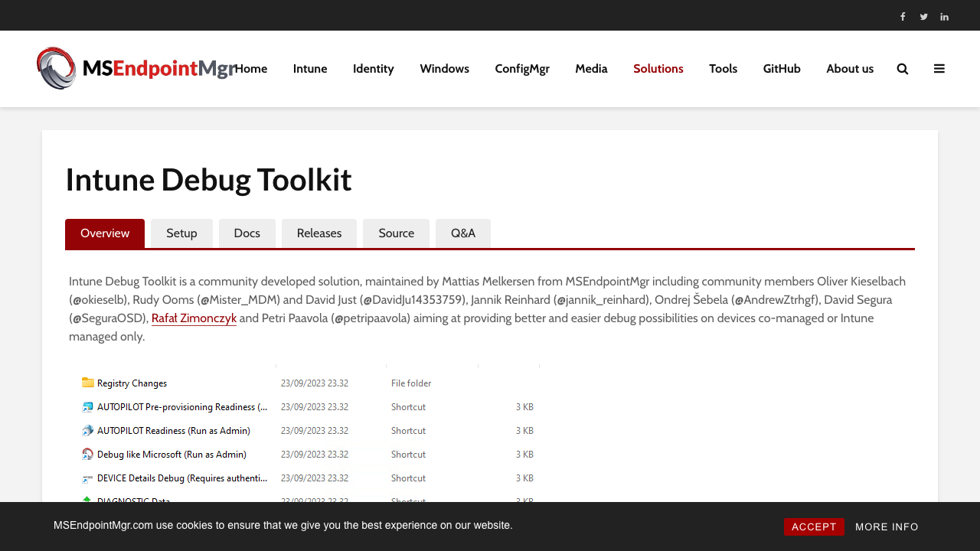Viewport: 980px width, 551px height.
Task: Switch to the Q&A tab
Action: click(463, 233)
